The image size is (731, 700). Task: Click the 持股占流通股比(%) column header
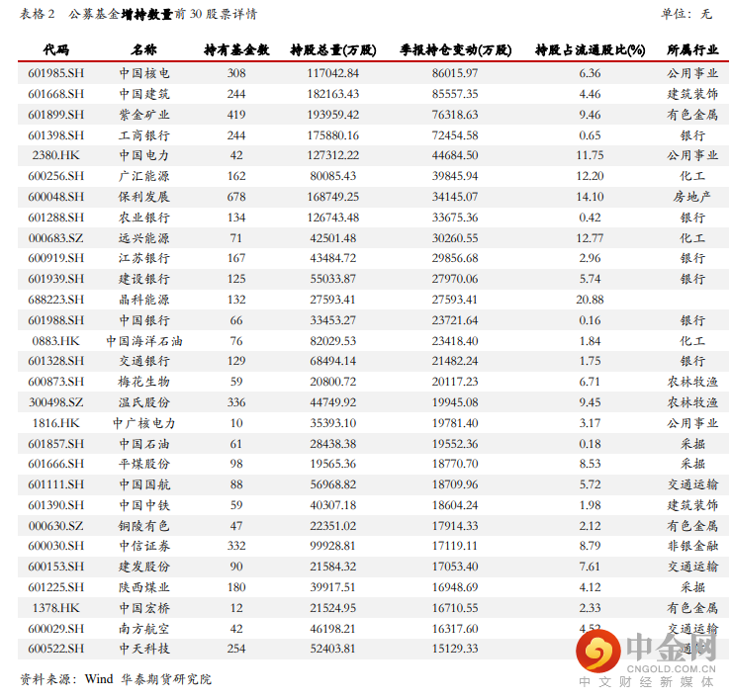coord(590,49)
